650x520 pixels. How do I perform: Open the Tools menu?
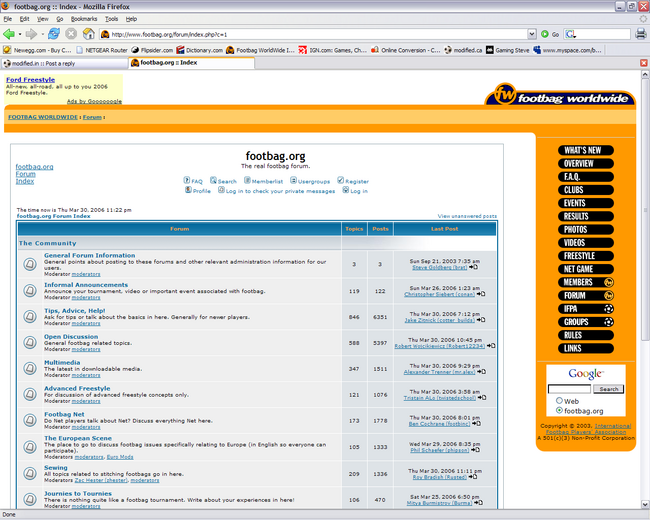pos(112,19)
